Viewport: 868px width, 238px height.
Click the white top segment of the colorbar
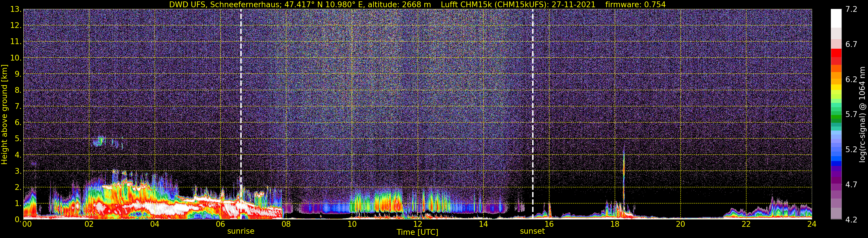(836, 18)
